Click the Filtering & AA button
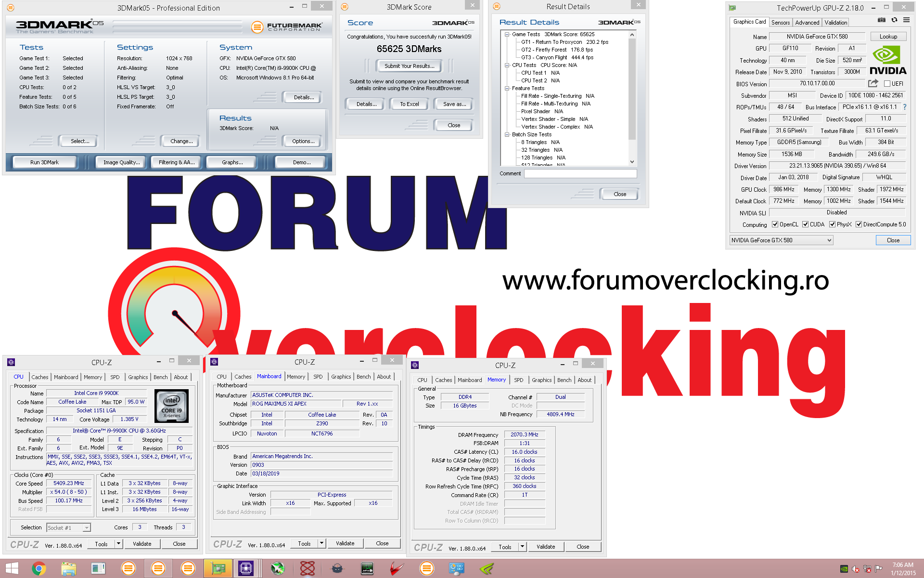Screen dimensions: 924x578 pos(177,162)
